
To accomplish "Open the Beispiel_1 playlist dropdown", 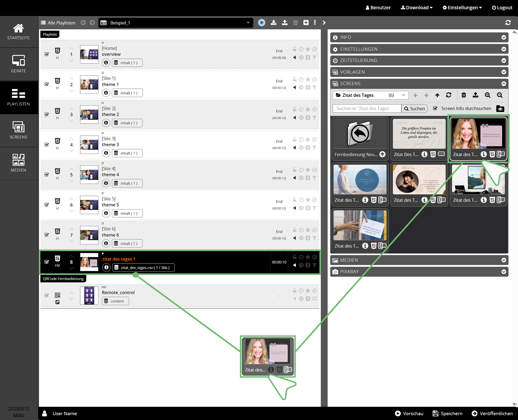I will pos(248,23).
